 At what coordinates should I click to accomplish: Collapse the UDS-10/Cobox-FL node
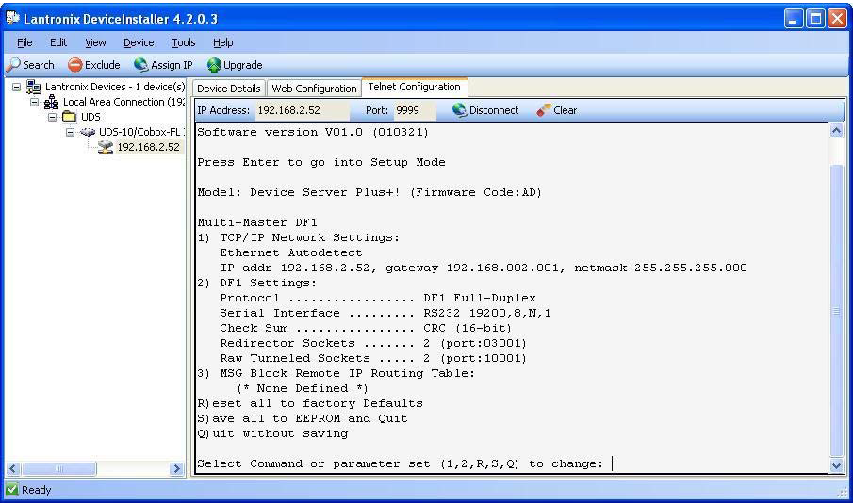tap(70, 132)
